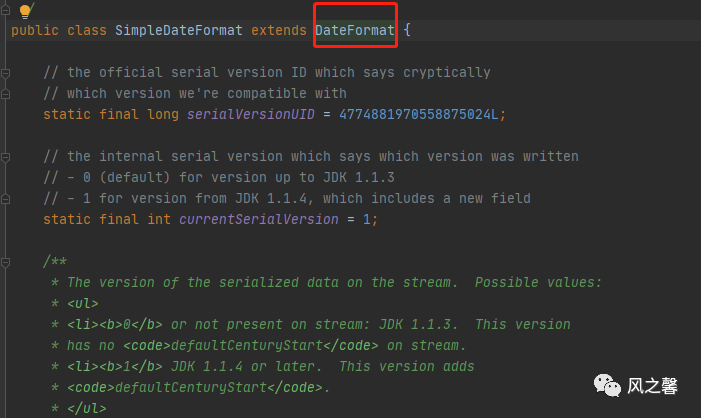Click the highlighted DateFormat class name
Screen dimensions: 701x418
click(355, 30)
